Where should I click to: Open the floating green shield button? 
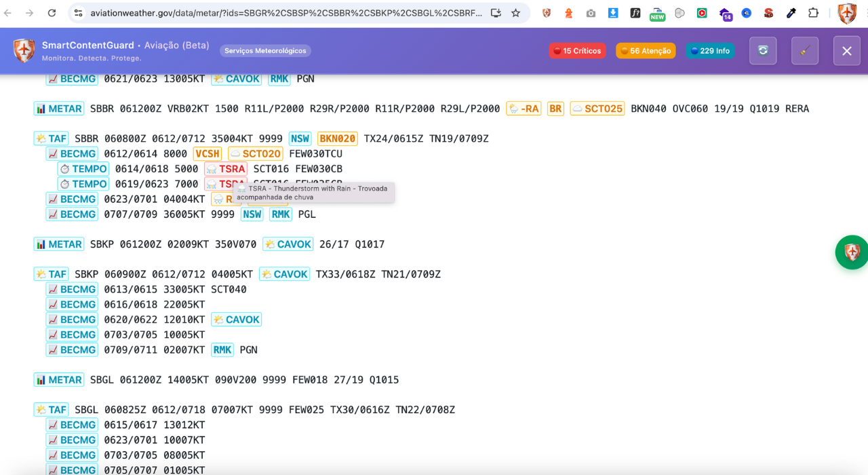tap(852, 252)
